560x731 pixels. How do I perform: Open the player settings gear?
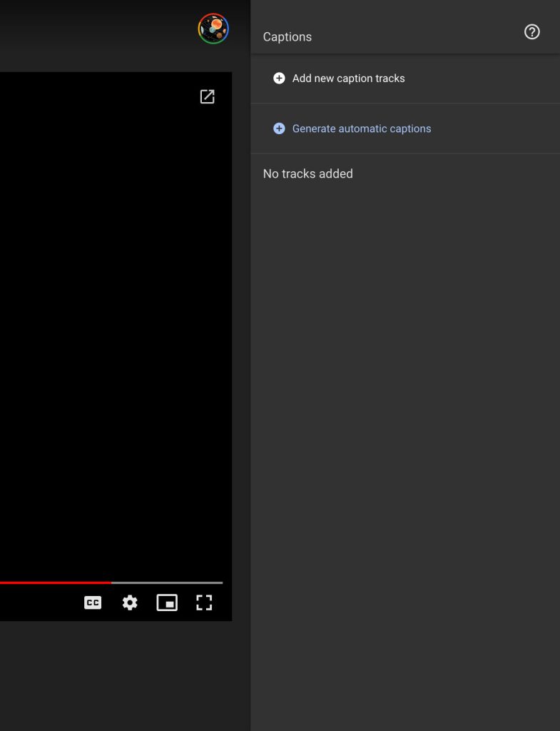click(130, 603)
